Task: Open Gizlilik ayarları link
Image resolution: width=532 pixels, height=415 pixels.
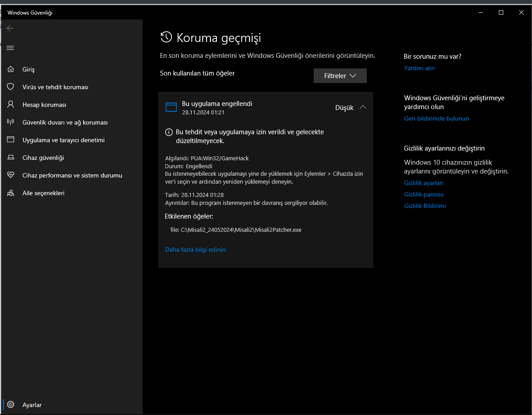Action: coord(424,183)
